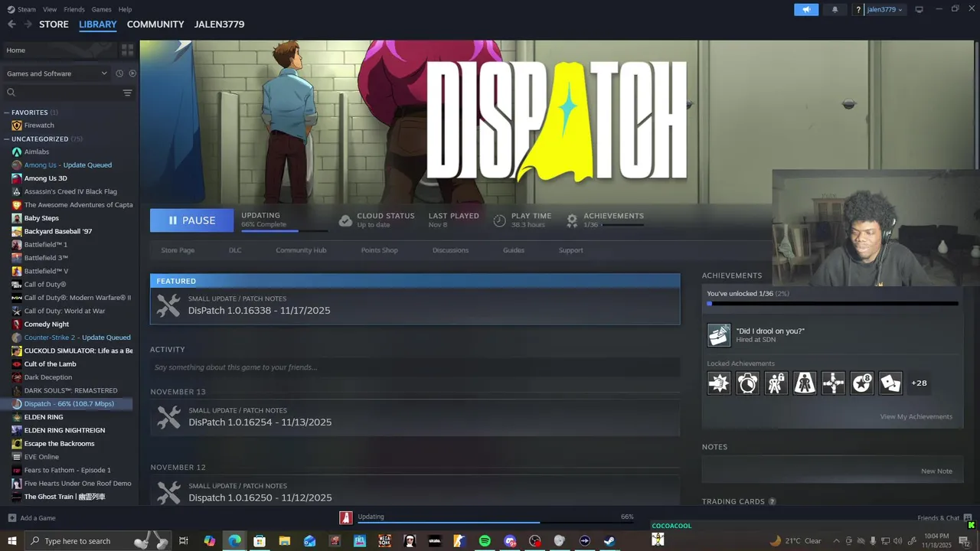
Task: Click View My Achievements link
Action: tap(916, 416)
